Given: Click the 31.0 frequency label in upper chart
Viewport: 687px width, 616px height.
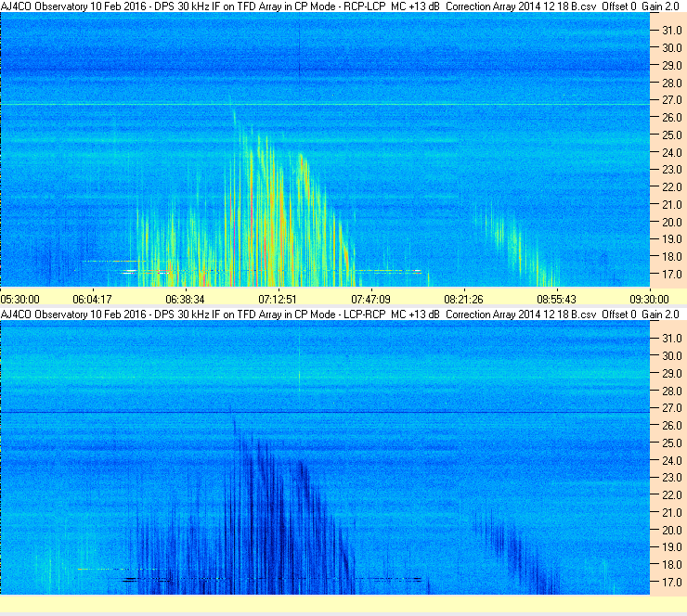Looking at the screenshot, I should [671, 31].
